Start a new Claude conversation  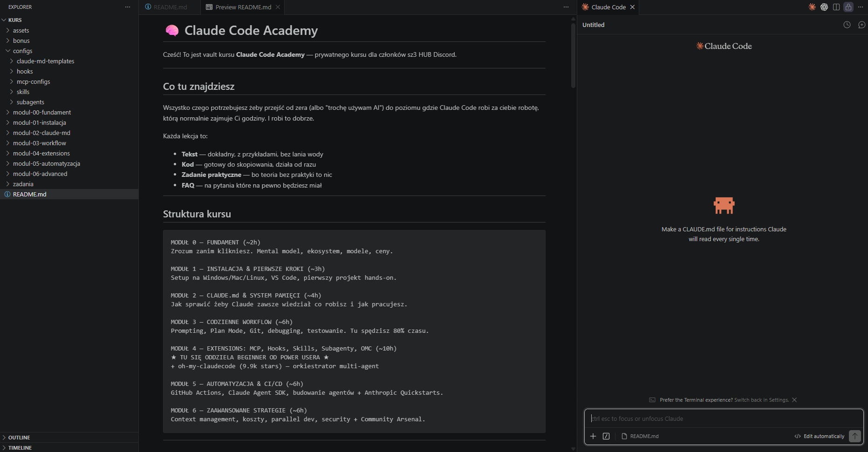[861, 25]
